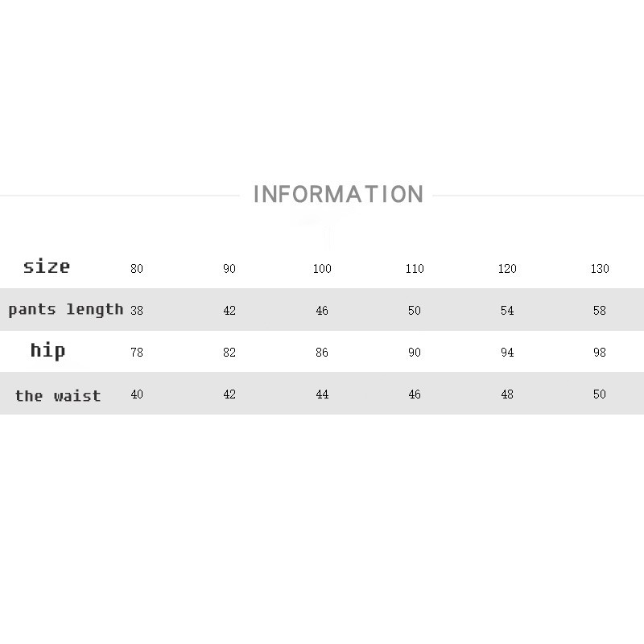Click the pants length row label
The image size is (644, 644).
[x=66, y=310]
